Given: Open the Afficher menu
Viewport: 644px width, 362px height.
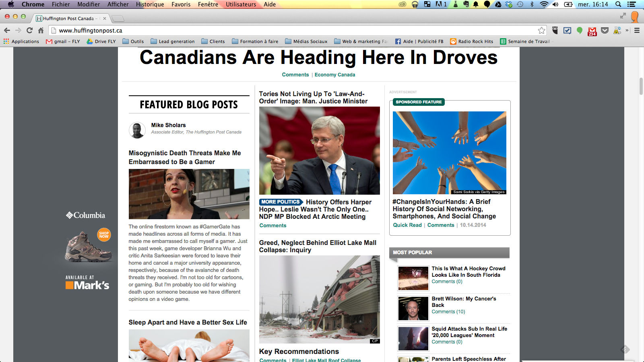Looking at the screenshot, I should [118, 4].
